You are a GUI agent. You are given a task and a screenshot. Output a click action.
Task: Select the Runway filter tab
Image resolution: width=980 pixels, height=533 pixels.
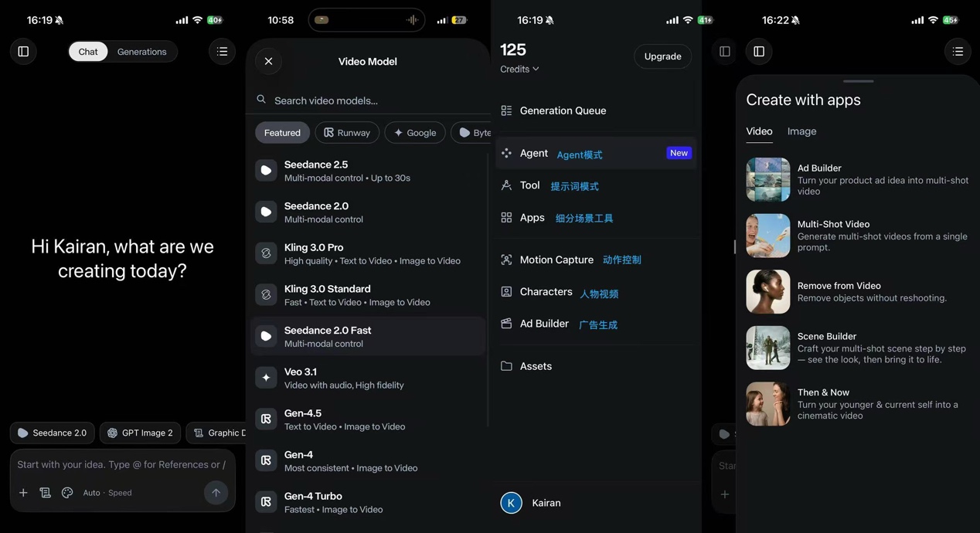pyautogui.click(x=347, y=133)
